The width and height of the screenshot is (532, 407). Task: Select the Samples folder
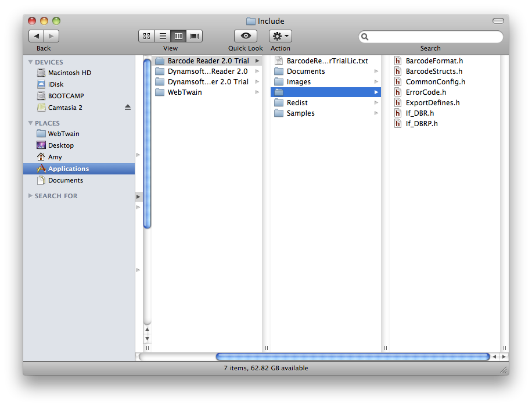coord(300,113)
